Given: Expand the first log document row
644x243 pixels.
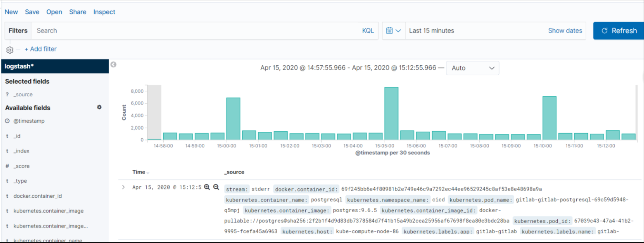Looking at the screenshot, I should tap(123, 187).
